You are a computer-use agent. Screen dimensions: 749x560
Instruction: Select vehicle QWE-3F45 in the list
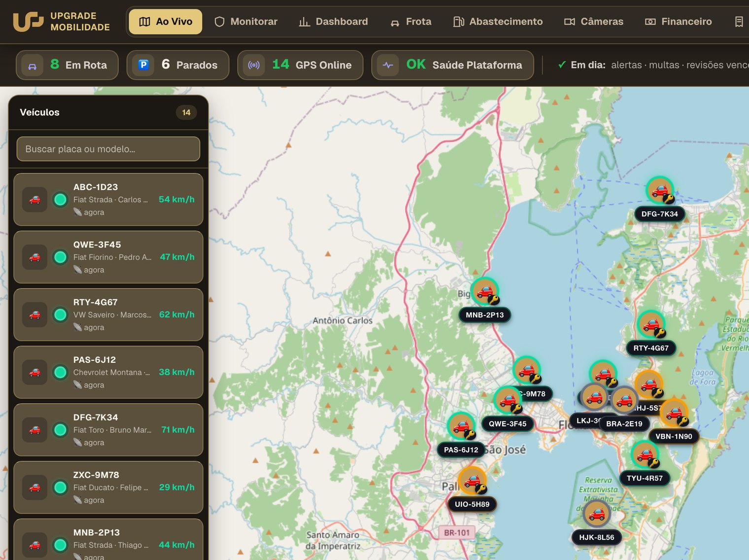click(108, 257)
